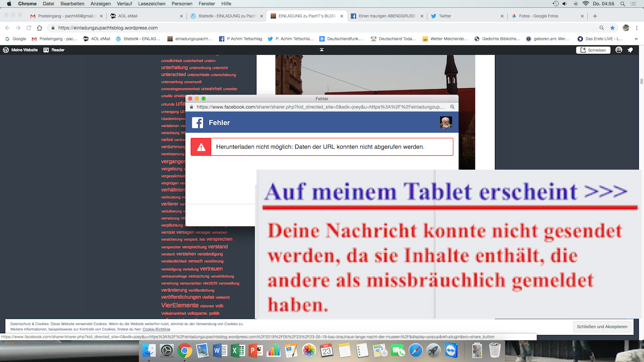644x362 pixels.
Task: Open the Cookie-Richtlinie link
Action: pyautogui.click(x=156, y=329)
